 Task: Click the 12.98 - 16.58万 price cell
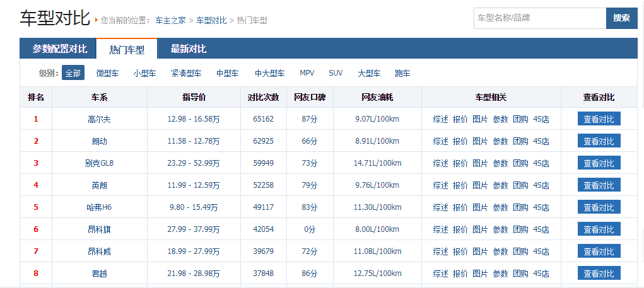194,119
